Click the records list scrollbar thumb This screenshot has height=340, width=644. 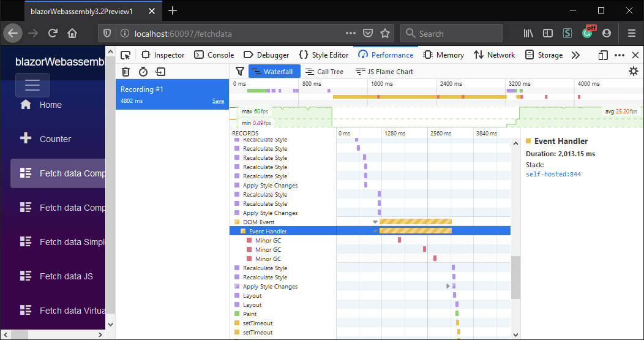(515, 278)
